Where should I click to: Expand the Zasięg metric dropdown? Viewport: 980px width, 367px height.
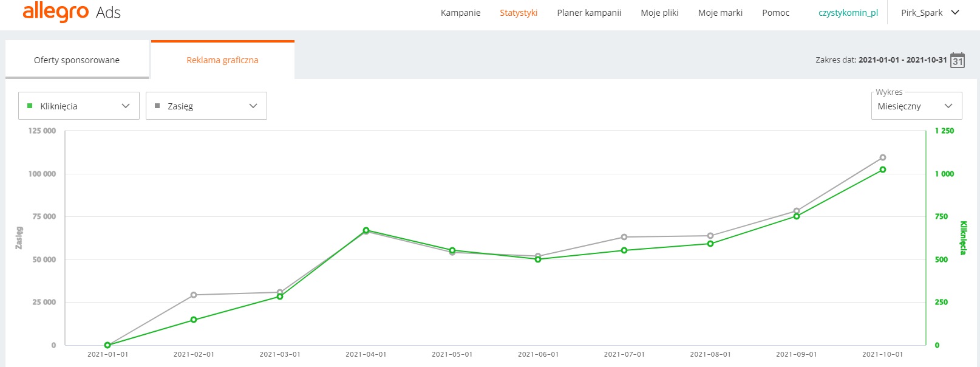(x=206, y=106)
